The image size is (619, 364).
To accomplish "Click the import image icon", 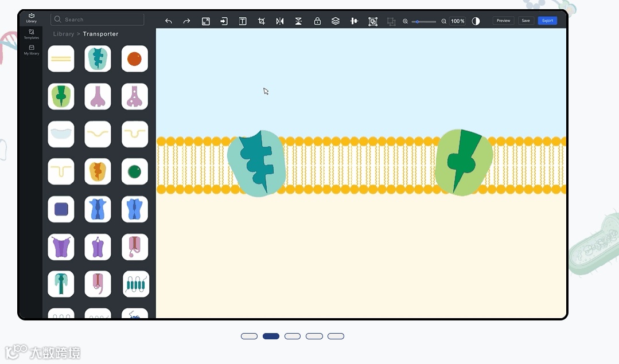I will [x=224, y=21].
